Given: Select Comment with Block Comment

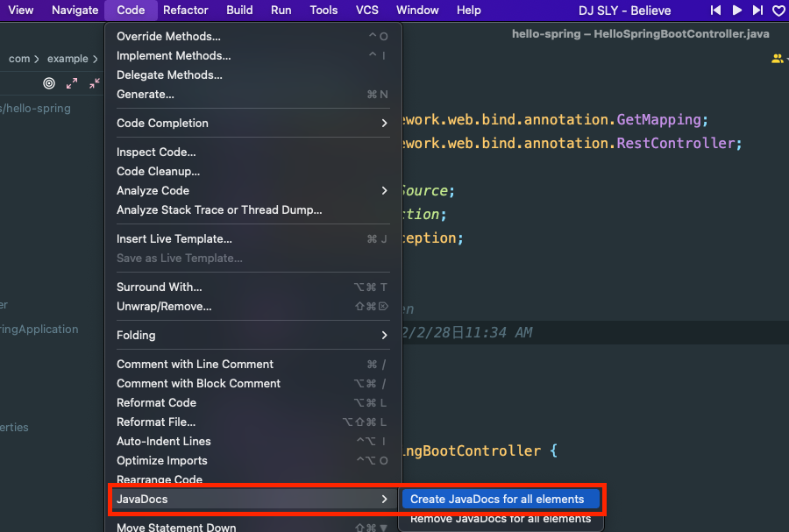Looking at the screenshot, I should [x=253, y=384].
